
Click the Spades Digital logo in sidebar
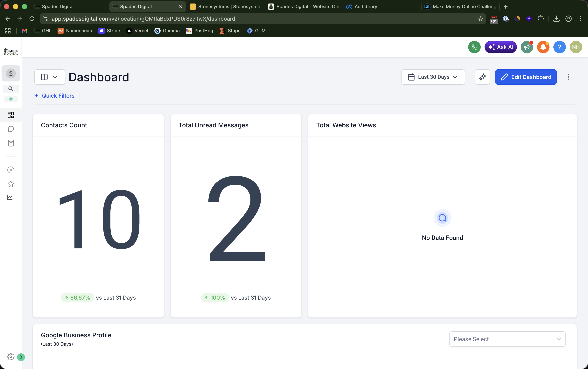click(11, 52)
